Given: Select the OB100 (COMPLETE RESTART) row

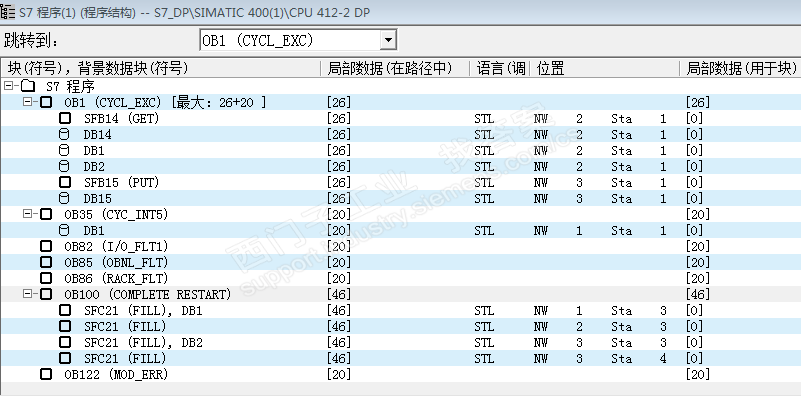Looking at the screenshot, I should (x=400, y=294).
